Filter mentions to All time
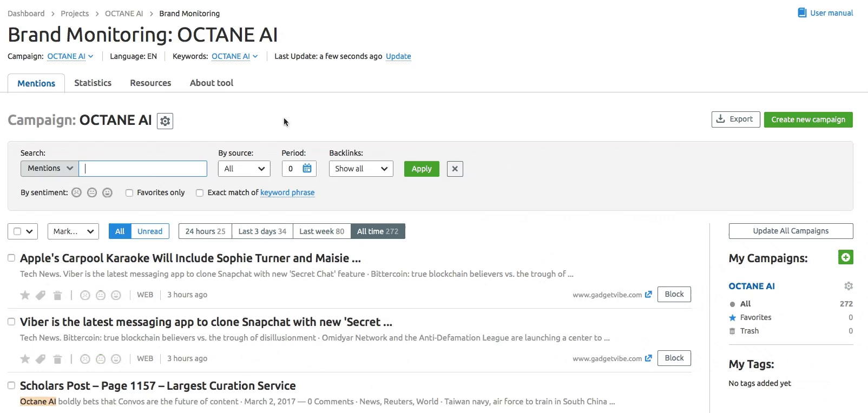 tap(378, 231)
